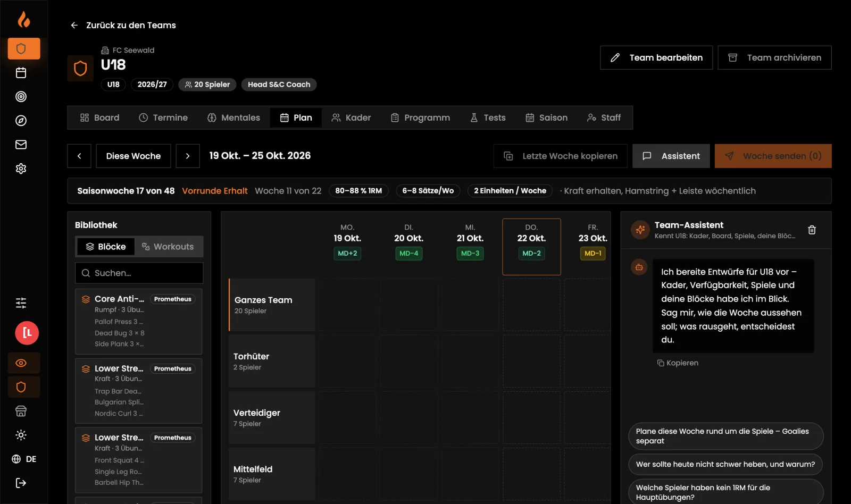Open the Saison tab
The image size is (851, 504).
[x=546, y=117]
